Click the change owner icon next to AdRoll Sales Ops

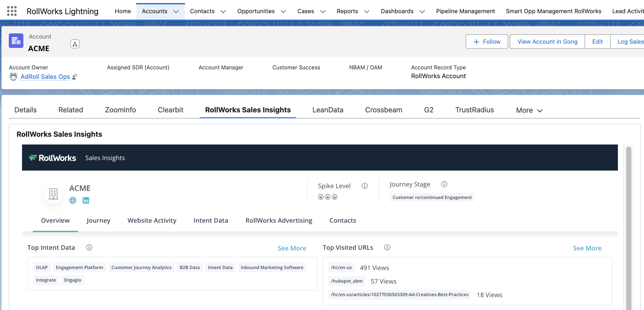[75, 77]
